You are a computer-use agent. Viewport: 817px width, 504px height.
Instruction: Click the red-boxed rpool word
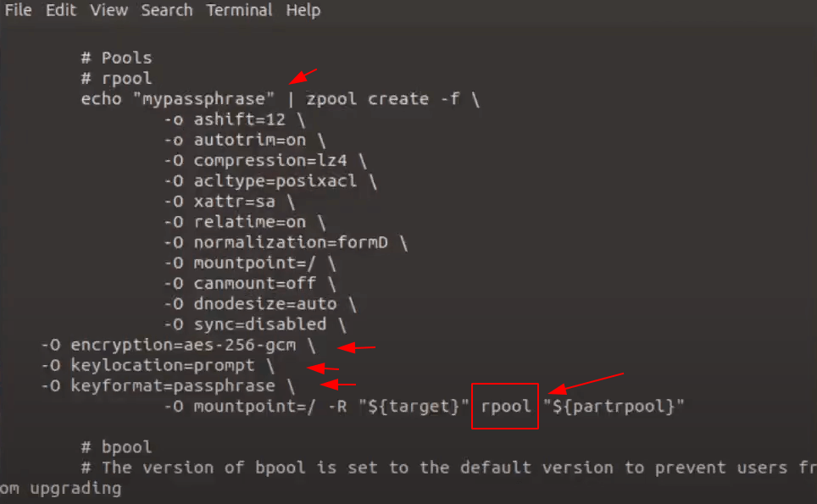pyautogui.click(x=505, y=406)
